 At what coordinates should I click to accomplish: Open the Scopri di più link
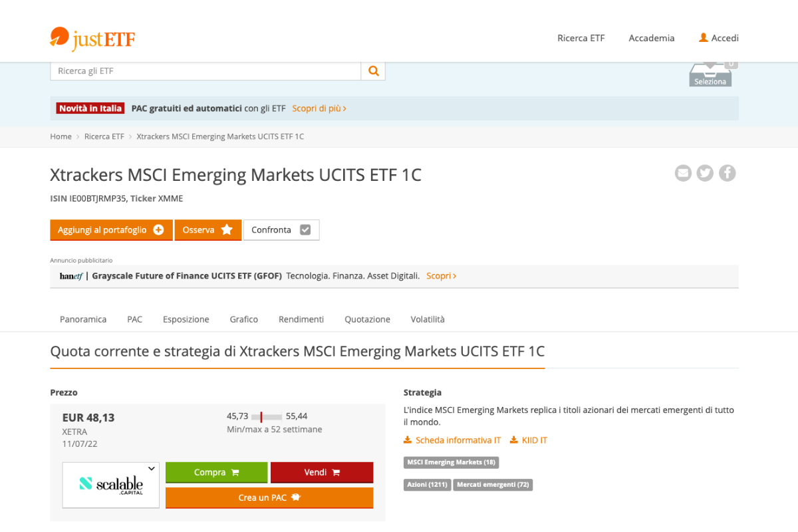319,108
